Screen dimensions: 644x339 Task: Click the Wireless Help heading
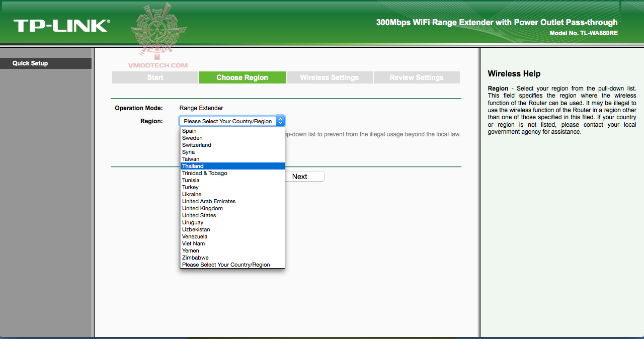[x=514, y=74]
